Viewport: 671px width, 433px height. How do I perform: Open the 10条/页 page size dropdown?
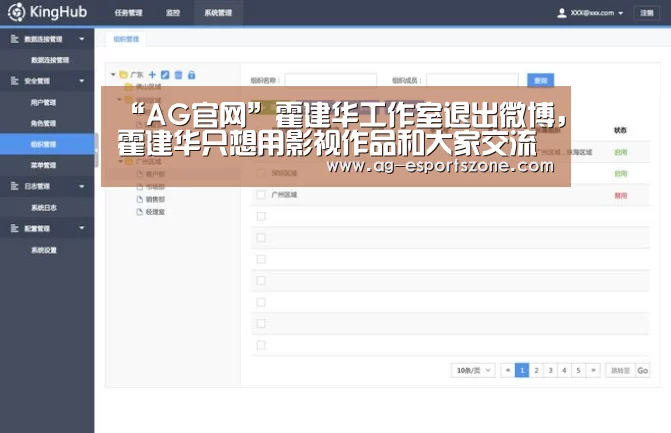[x=473, y=370]
